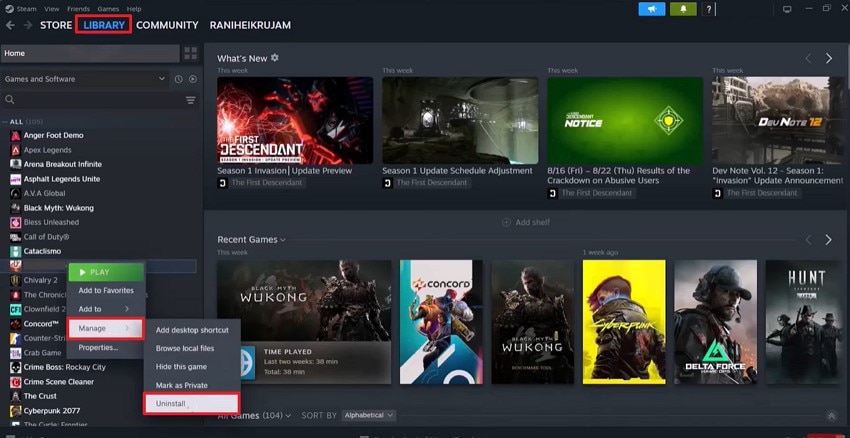The height and width of the screenshot is (438, 850).
Task: Go forward with the right navigation arrow
Action: click(27, 25)
